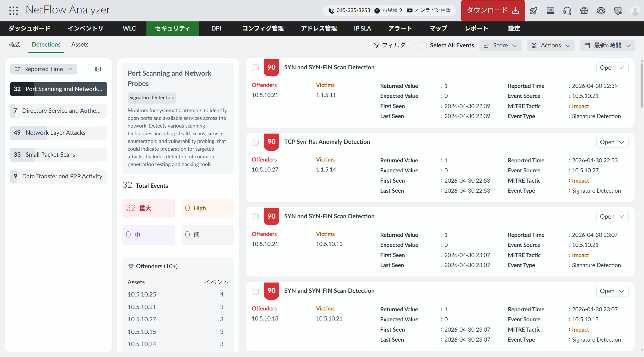This screenshot has width=644, height=357.
Task: Open the コンフィグ管理 menu
Action: pyautogui.click(x=263, y=29)
